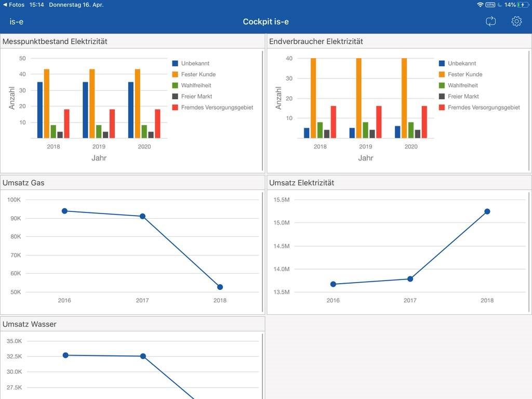Tap Jahr axis label in Messpunktbestand chart
This screenshot has height=399, width=532.
(99, 158)
